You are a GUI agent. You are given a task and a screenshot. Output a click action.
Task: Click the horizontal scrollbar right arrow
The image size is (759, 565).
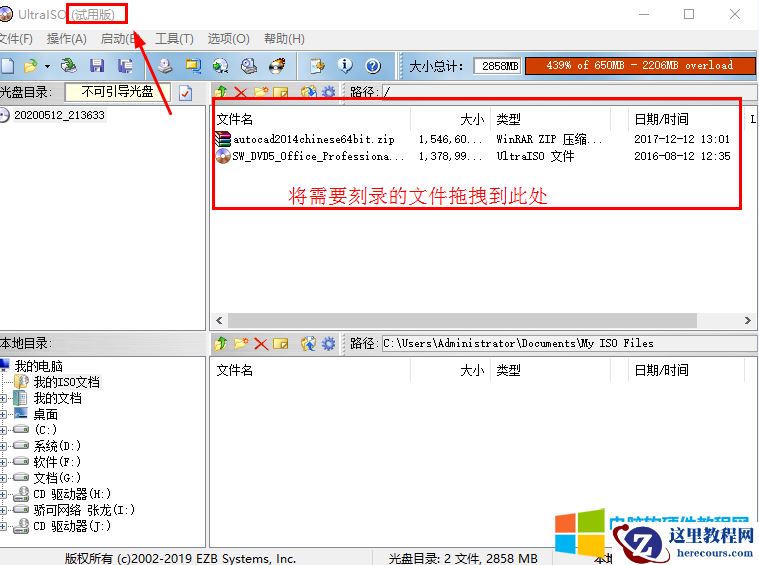tap(748, 321)
